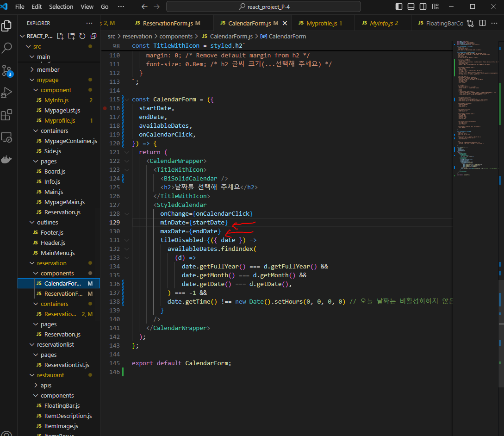Open ReservationList.js file
This screenshot has height=436, width=504.
pyautogui.click(x=67, y=365)
